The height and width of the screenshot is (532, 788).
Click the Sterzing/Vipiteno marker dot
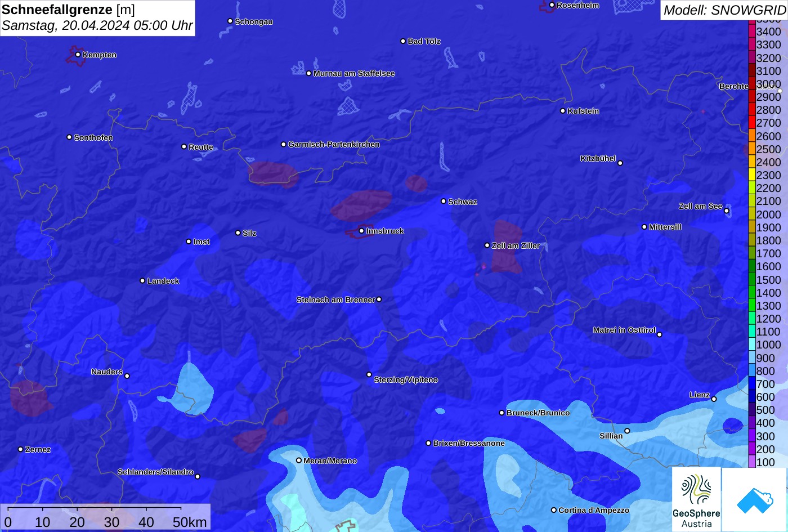369,374
